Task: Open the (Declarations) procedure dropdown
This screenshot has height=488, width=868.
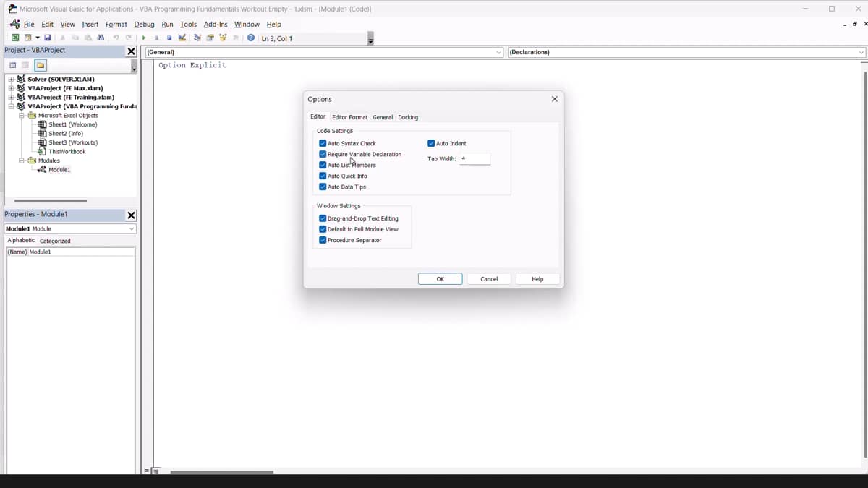Action: pyautogui.click(x=861, y=52)
